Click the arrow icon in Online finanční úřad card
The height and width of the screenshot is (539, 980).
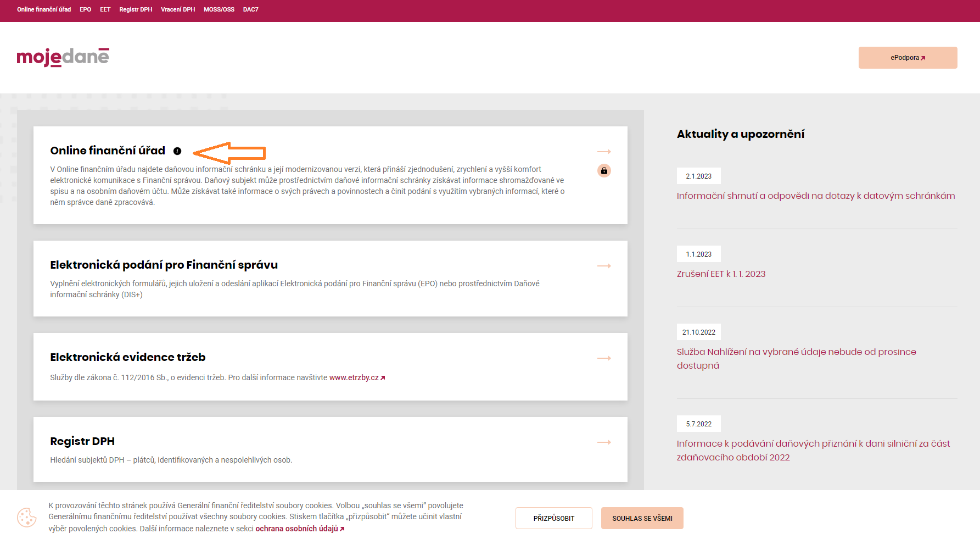(x=604, y=152)
